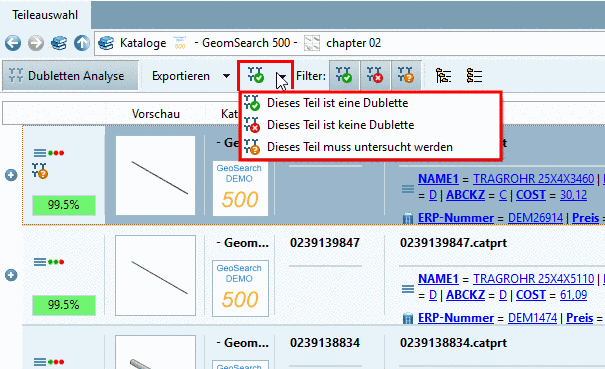The height and width of the screenshot is (369, 605).
Task: Click the ABCKZ value C link
Action: click(x=503, y=195)
